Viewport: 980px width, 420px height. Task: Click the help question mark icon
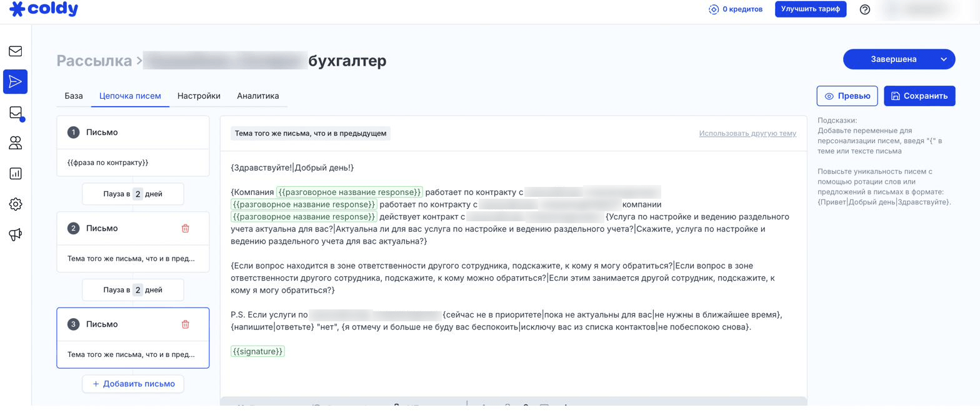point(865,9)
